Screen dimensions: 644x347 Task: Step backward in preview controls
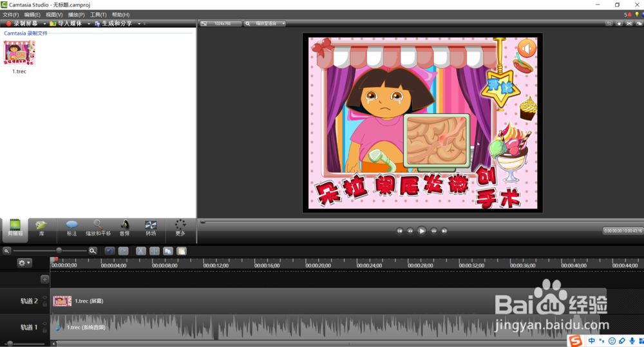(x=410, y=231)
